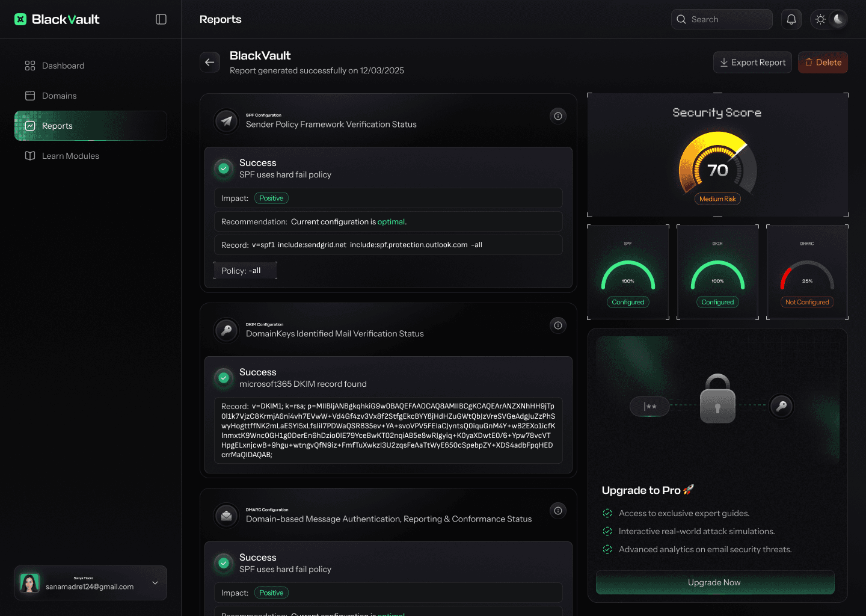The width and height of the screenshot is (866, 616).
Task: Click the DKIM key icon
Action: click(x=227, y=330)
